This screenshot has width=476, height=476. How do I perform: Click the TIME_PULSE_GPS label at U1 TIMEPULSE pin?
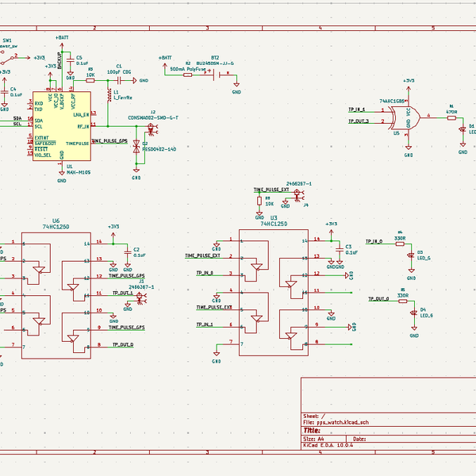click(109, 141)
